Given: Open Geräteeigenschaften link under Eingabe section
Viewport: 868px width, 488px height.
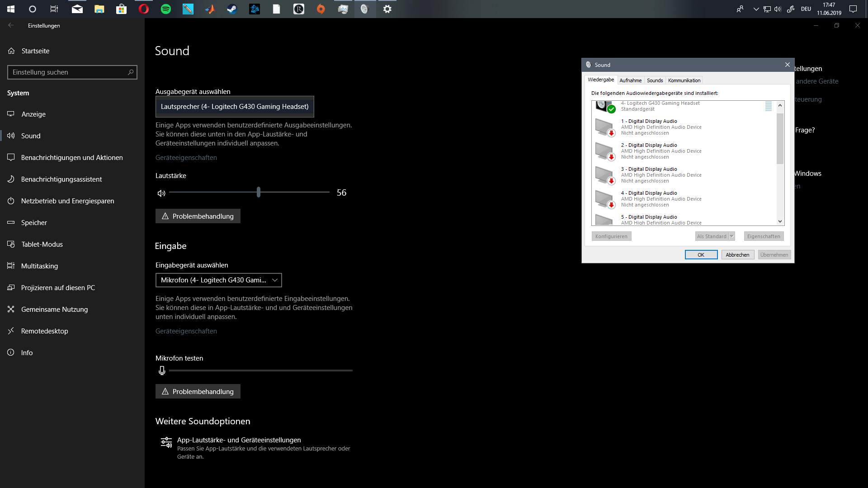Looking at the screenshot, I should point(186,331).
